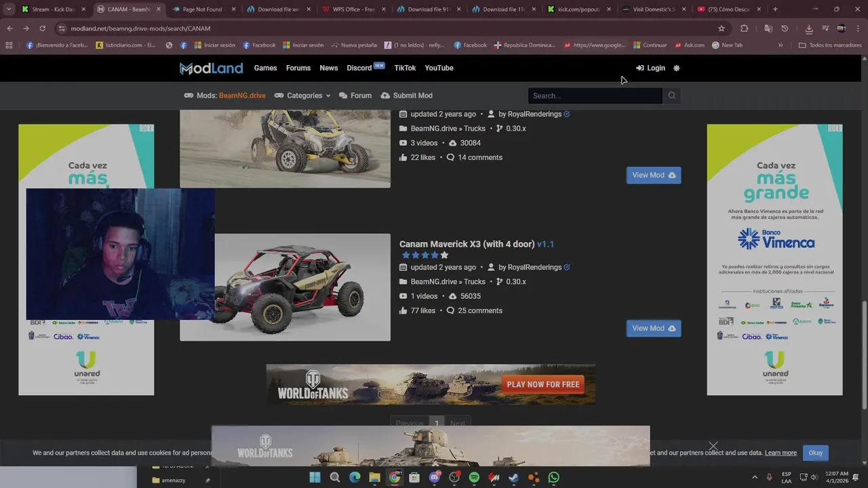Click the browser Back arrow

coord(9,28)
